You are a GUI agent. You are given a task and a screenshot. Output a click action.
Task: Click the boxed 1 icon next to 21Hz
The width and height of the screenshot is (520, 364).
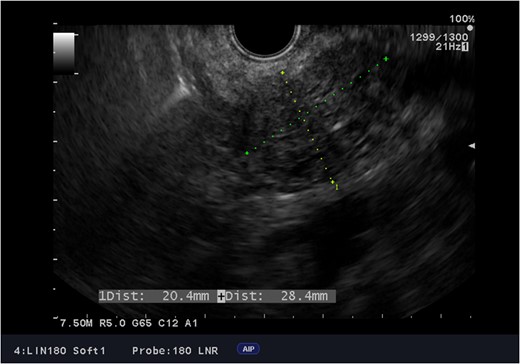pos(465,47)
